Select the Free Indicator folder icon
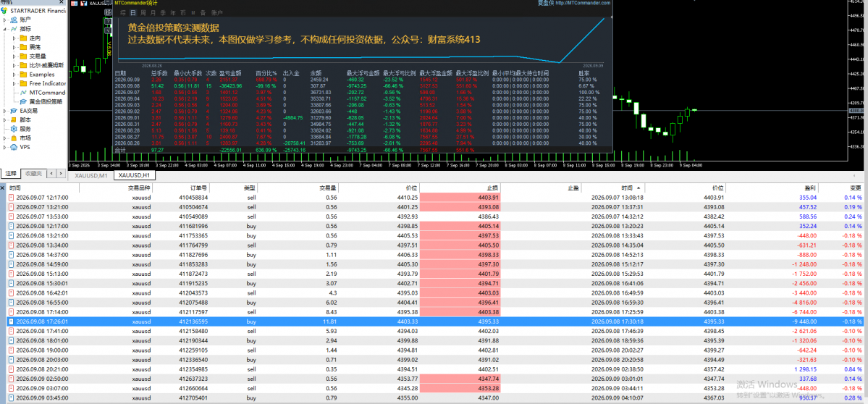Screen dimensions: 868x404 pyautogui.click(x=23, y=83)
